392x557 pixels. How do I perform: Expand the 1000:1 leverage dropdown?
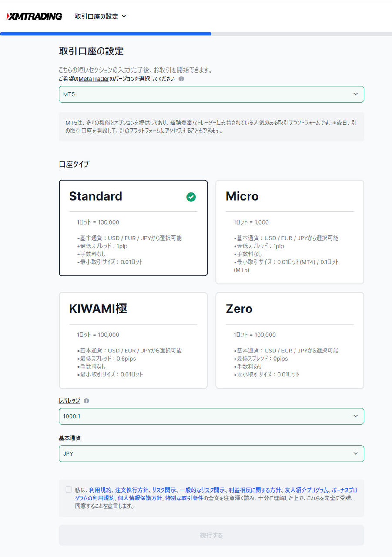(211, 416)
